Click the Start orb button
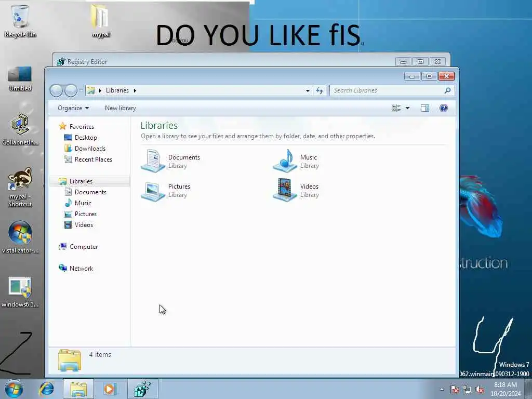 coord(14,389)
